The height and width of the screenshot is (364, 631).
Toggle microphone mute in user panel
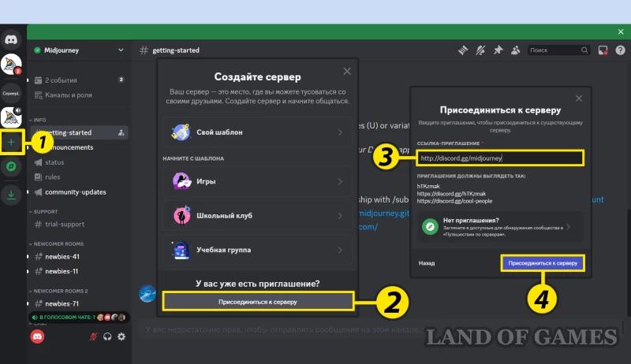click(x=93, y=336)
